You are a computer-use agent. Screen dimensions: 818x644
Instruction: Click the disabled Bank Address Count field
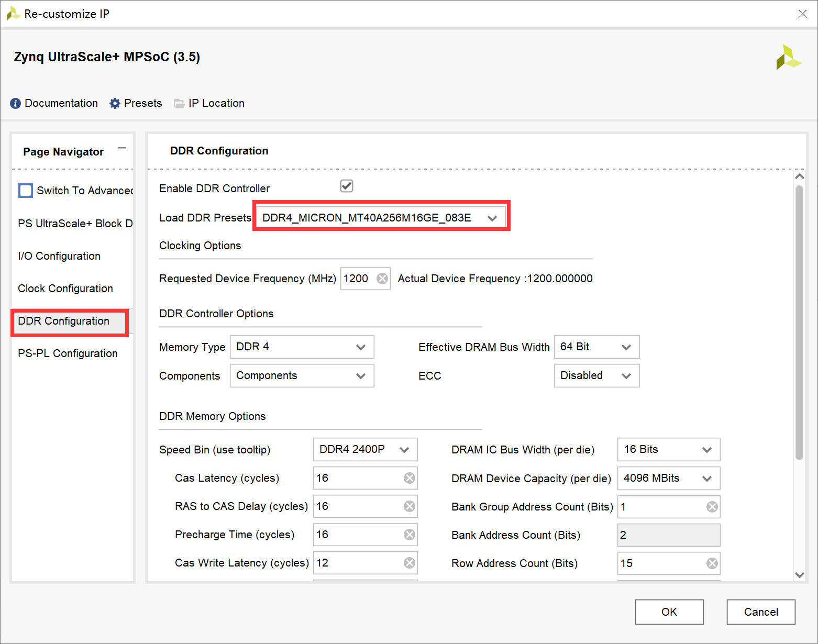coord(669,535)
